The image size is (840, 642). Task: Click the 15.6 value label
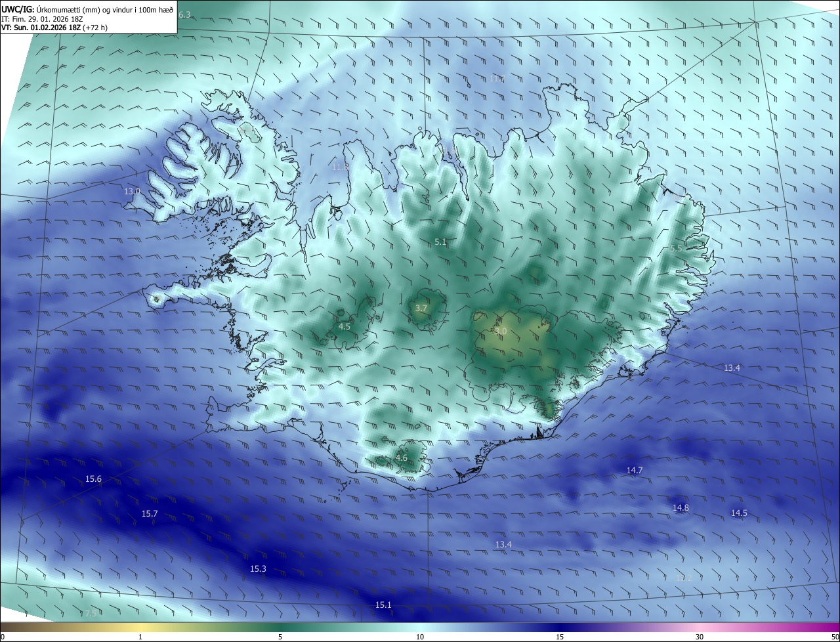pyautogui.click(x=93, y=479)
